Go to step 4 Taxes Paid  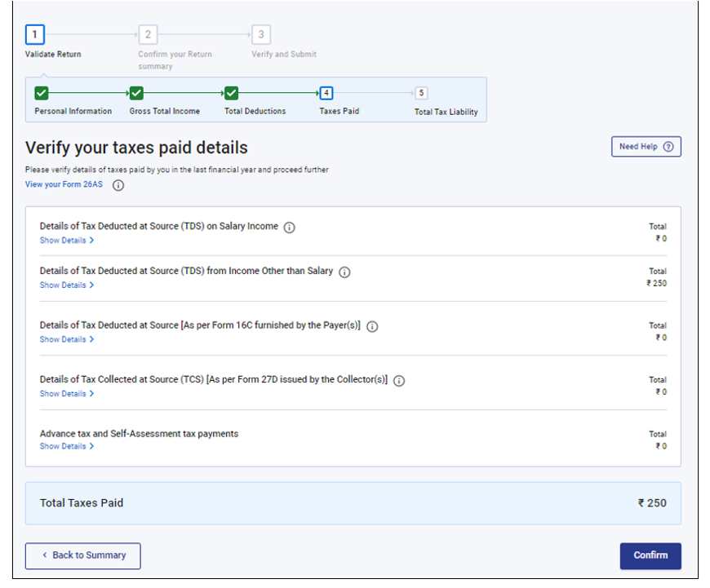[x=326, y=93]
